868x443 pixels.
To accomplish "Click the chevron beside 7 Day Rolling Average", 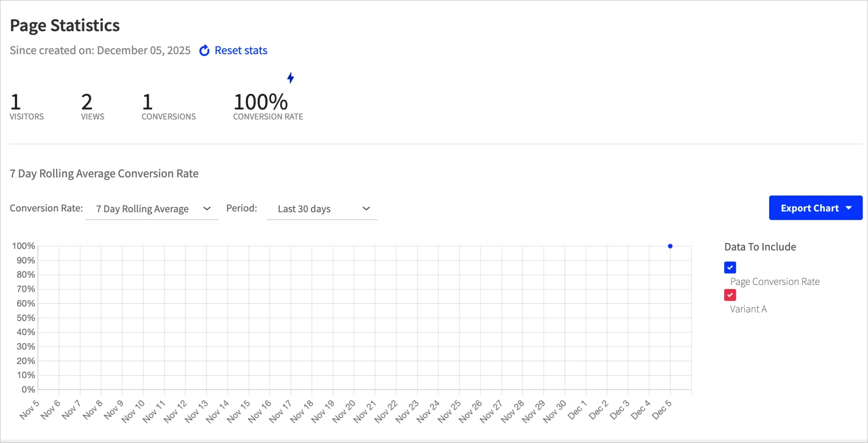I will pyautogui.click(x=207, y=209).
